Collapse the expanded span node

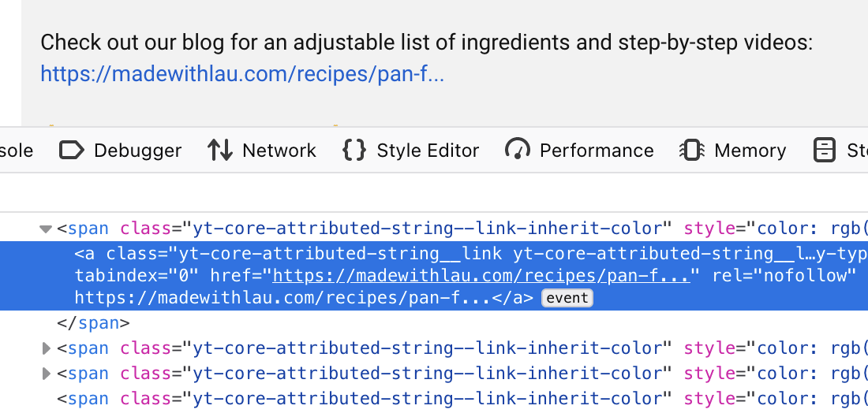(x=46, y=229)
